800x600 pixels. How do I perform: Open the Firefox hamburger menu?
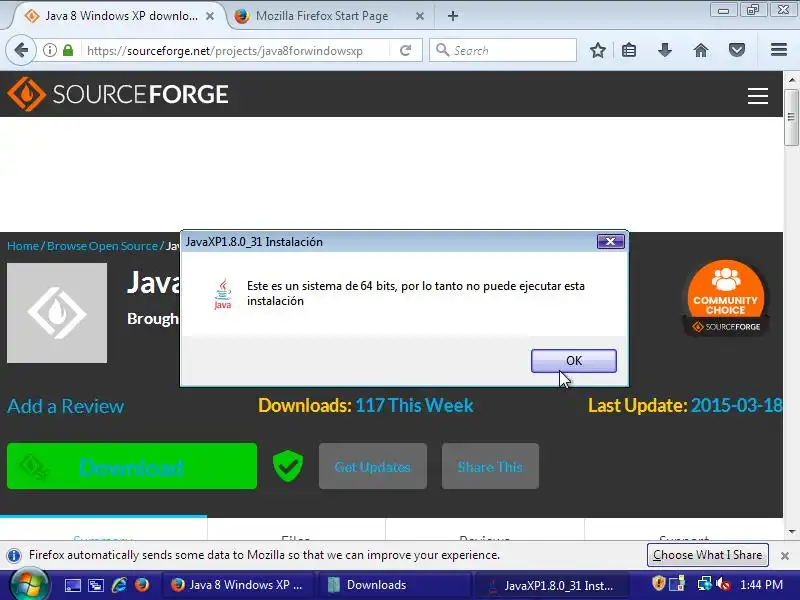point(779,49)
